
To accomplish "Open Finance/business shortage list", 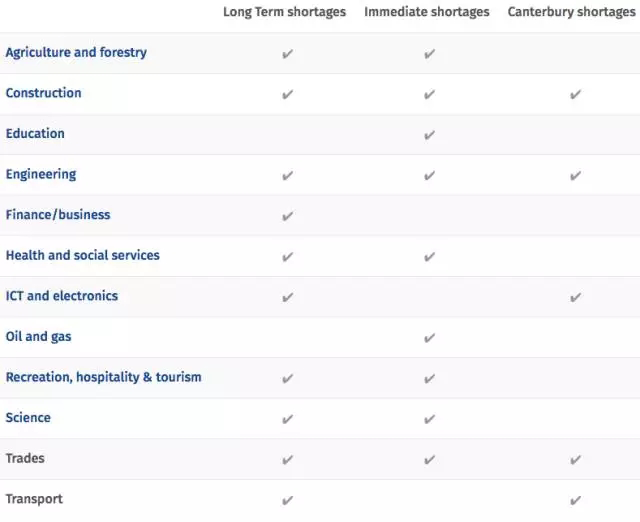I will [58, 214].
